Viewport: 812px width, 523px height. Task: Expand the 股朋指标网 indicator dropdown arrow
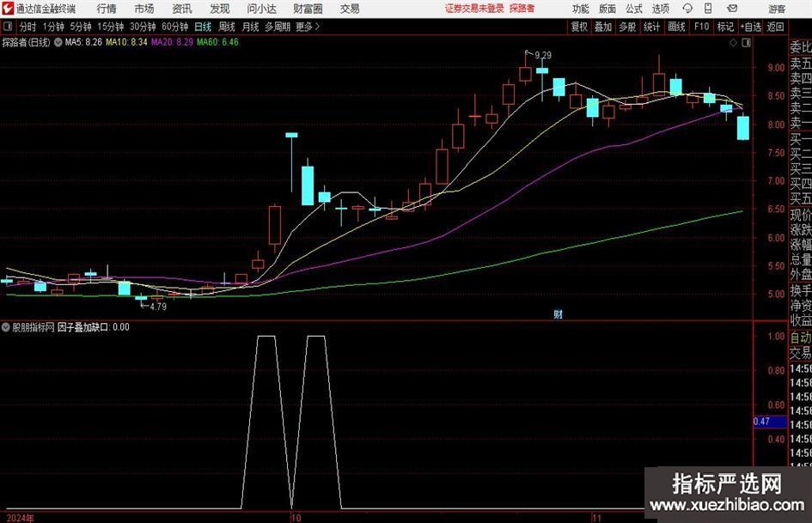6,327
